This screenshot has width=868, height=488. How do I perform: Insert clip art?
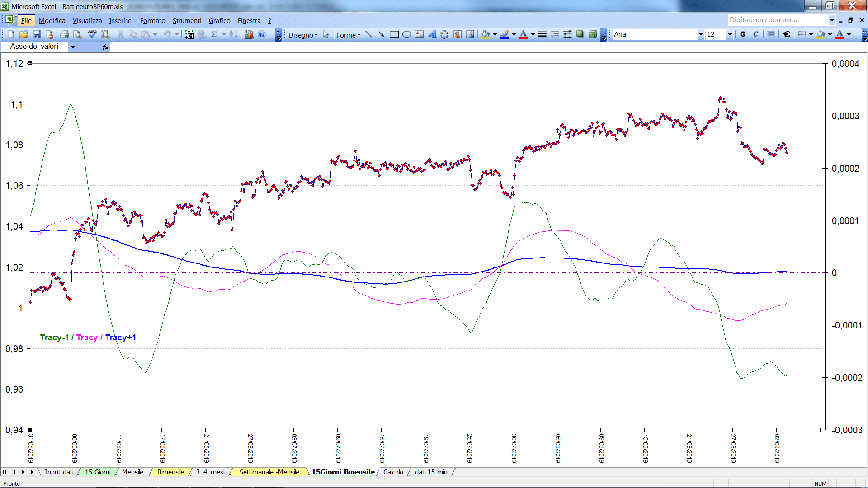(x=458, y=34)
